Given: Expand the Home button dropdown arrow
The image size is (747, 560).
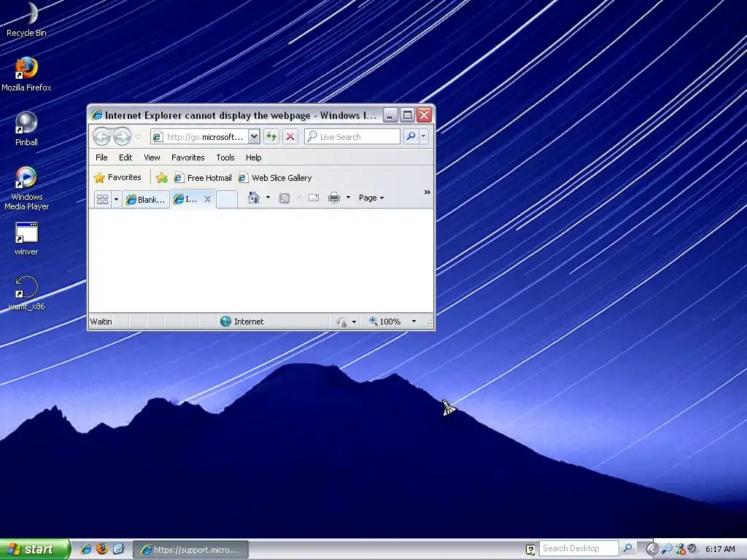Looking at the screenshot, I should pyautogui.click(x=268, y=198).
